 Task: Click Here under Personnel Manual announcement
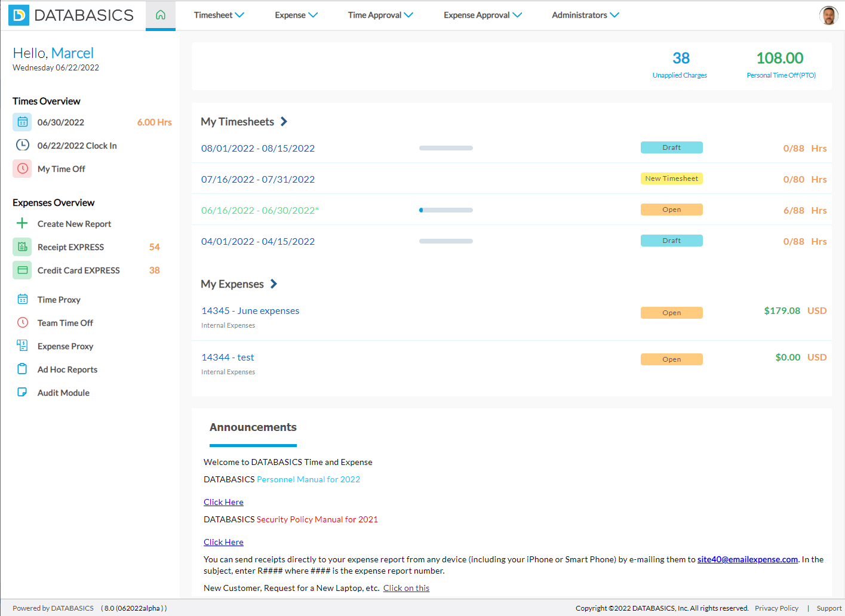(223, 502)
